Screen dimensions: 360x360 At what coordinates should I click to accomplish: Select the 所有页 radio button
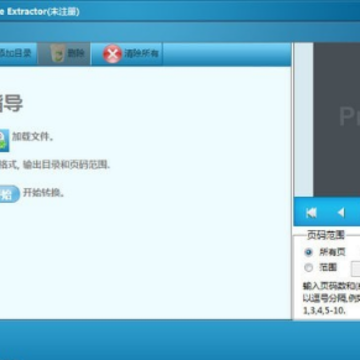[309, 252]
